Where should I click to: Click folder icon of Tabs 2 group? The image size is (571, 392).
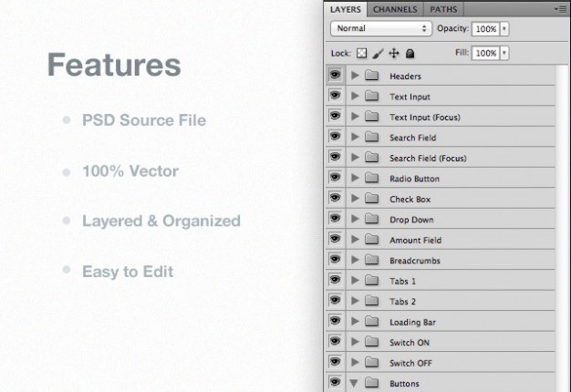point(372,301)
